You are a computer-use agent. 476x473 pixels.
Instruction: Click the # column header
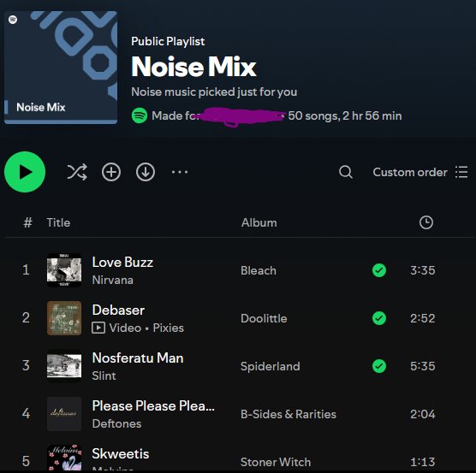pos(27,222)
